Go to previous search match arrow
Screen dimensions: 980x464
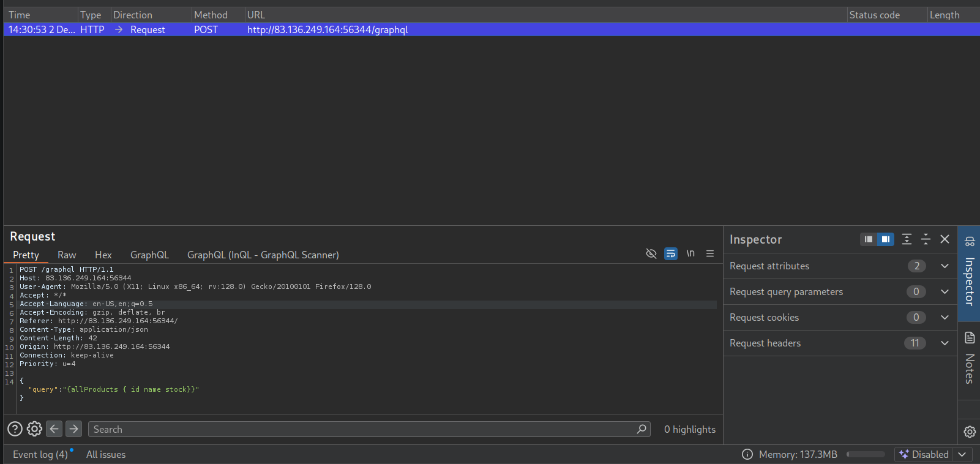[54, 429]
